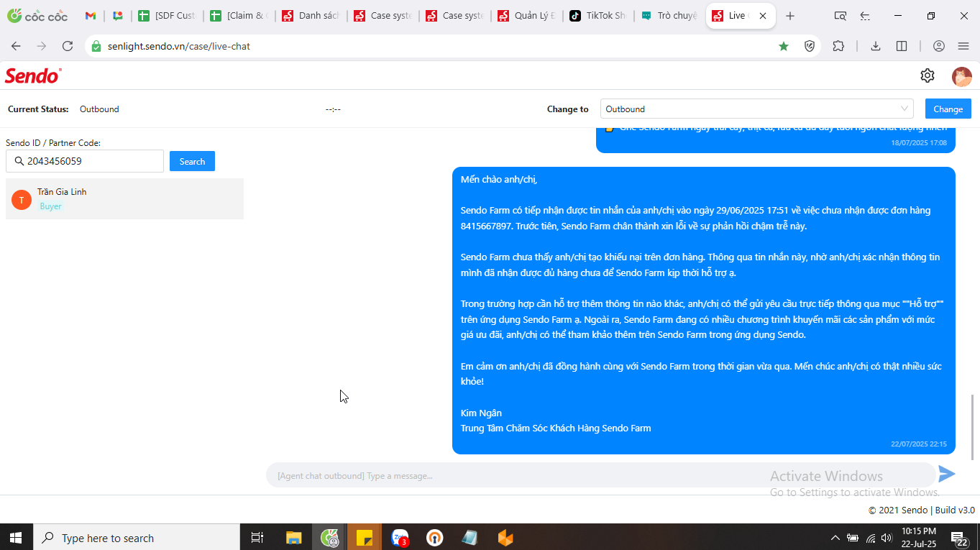This screenshot has width=980, height=550.
Task: Send the message with the paper plane icon
Action: point(947,474)
